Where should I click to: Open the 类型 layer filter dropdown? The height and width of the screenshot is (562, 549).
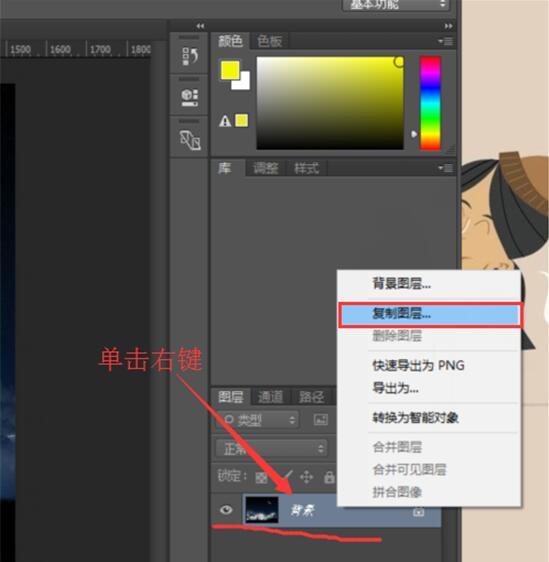click(x=257, y=420)
